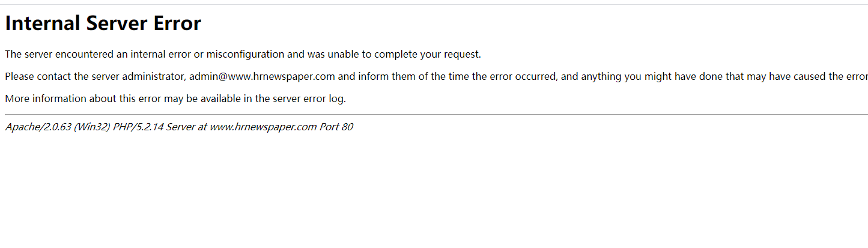Click the word "misconfiguration" in the first paragraph

245,55
